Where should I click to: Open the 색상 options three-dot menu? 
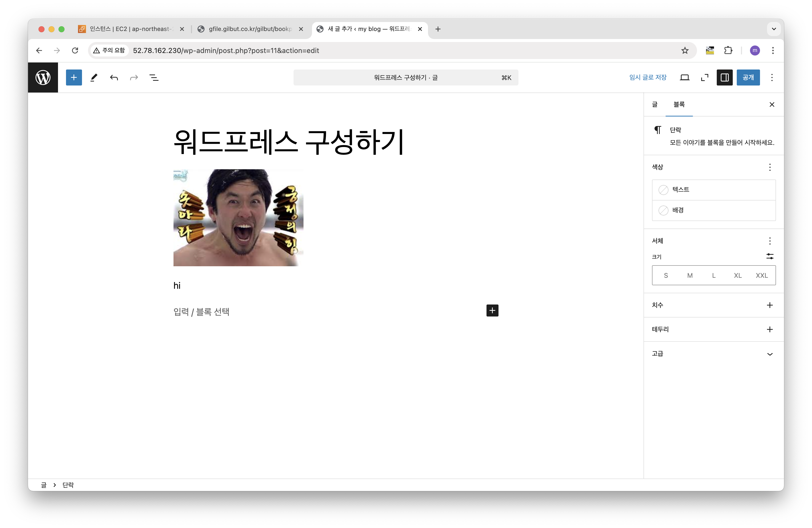(x=770, y=167)
